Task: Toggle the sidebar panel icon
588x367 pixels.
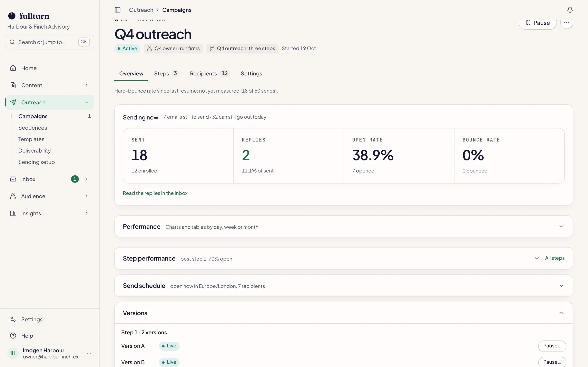Action: coord(118,10)
